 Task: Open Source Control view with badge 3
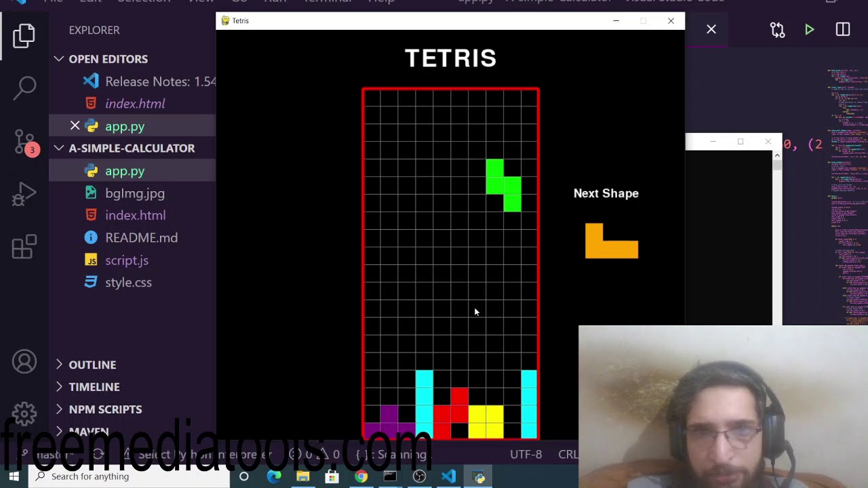pyautogui.click(x=24, y=143)
